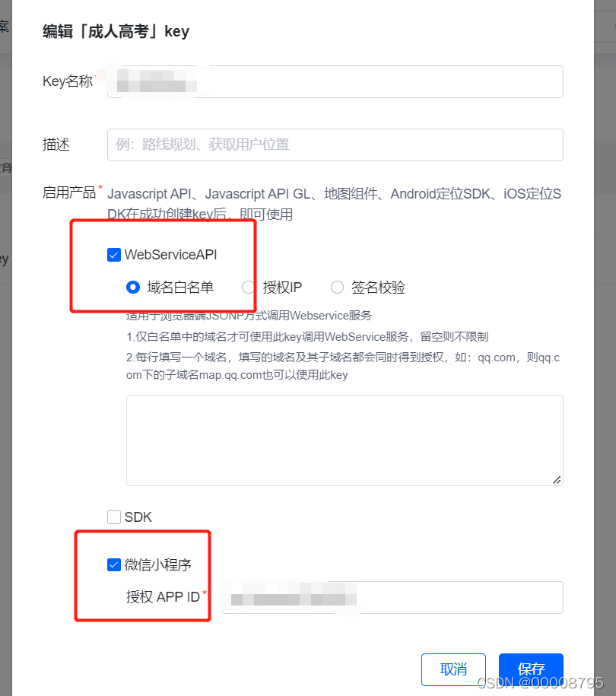Click the dialog title 编辑「成人高考」key
This screenshot has height=696, width=616.
[116, 31]
